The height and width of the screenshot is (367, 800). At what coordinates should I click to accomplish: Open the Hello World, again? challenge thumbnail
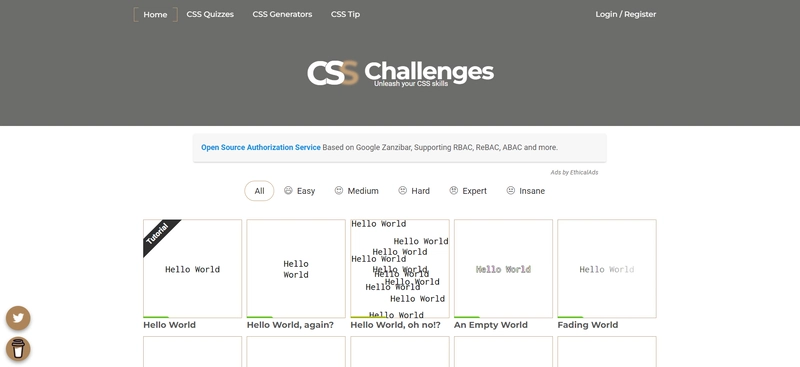(296, 268)
